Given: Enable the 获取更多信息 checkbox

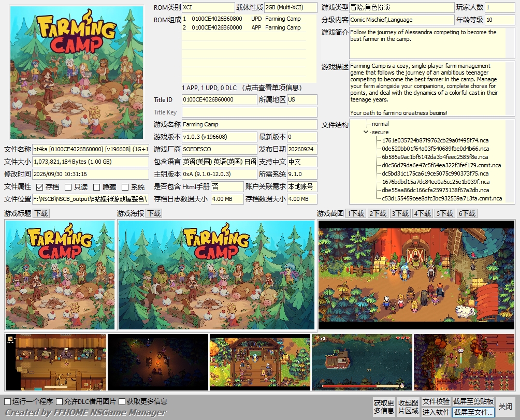Looking at the screenshot, I should click(x=122, y=401).
